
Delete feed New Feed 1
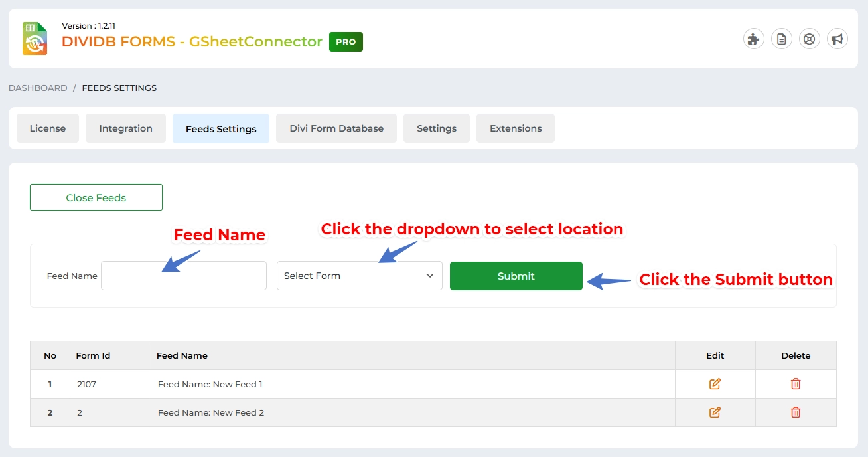[x=795, y=383]
